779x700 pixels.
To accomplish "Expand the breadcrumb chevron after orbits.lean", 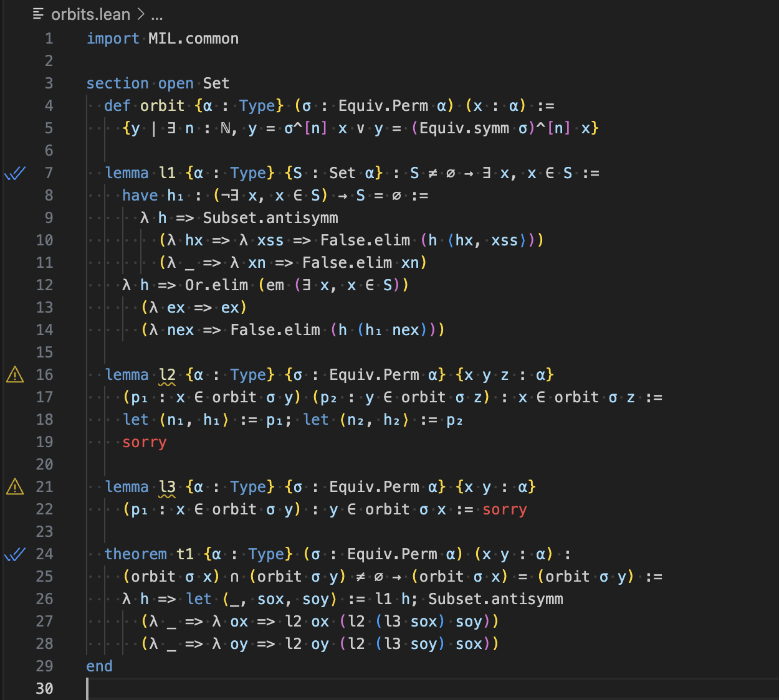I will click(x=141, y=14).
